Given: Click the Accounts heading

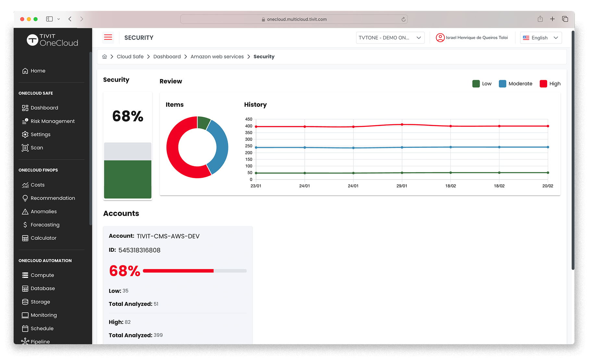Looking at the screenshot, I should [x=121, y=213].
